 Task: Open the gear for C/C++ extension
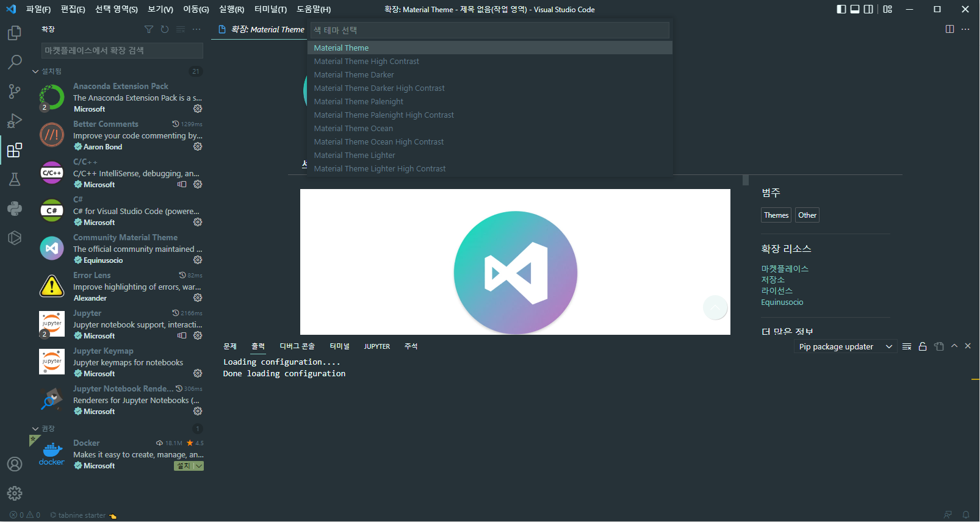[198, 184]
